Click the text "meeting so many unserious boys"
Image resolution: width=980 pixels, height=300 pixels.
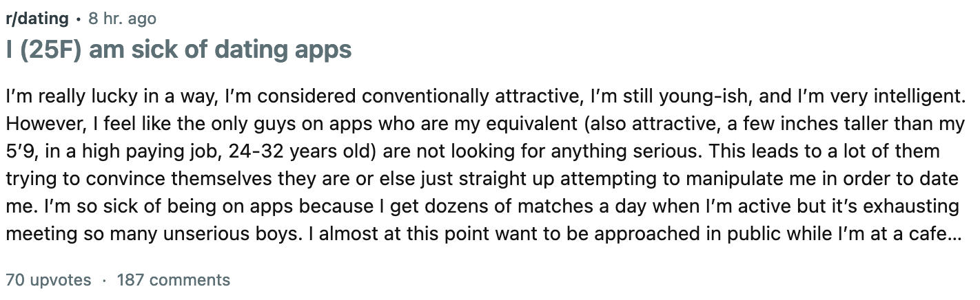coord(153,234)
